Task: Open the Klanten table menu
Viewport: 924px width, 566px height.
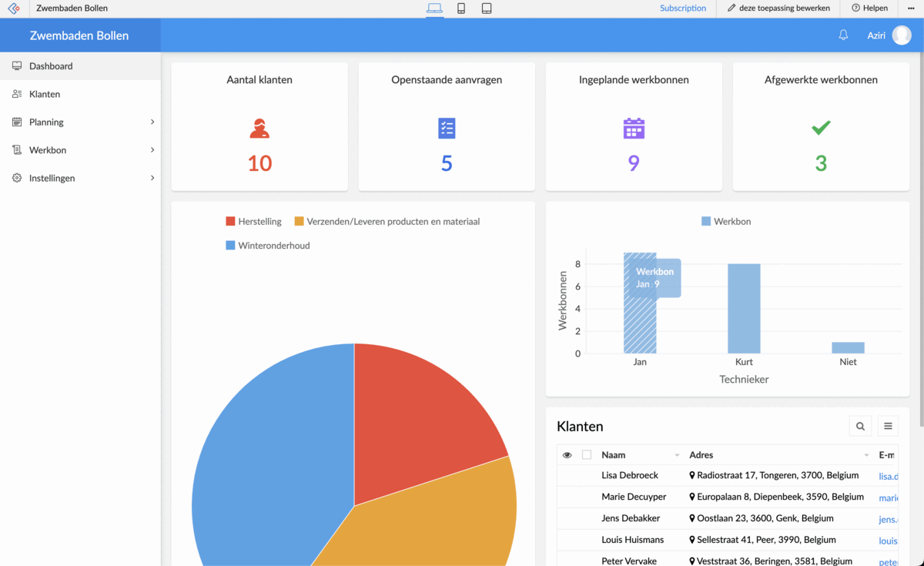Action: pos(888,427)
